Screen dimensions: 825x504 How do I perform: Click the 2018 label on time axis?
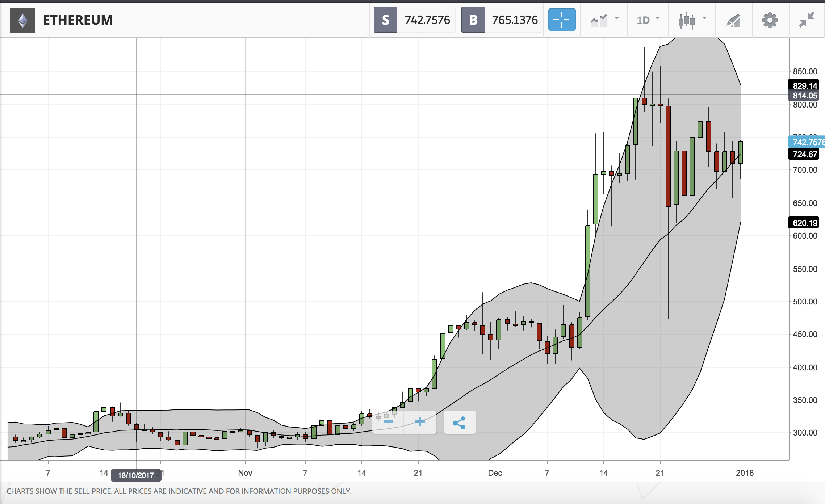pos(745,473)
